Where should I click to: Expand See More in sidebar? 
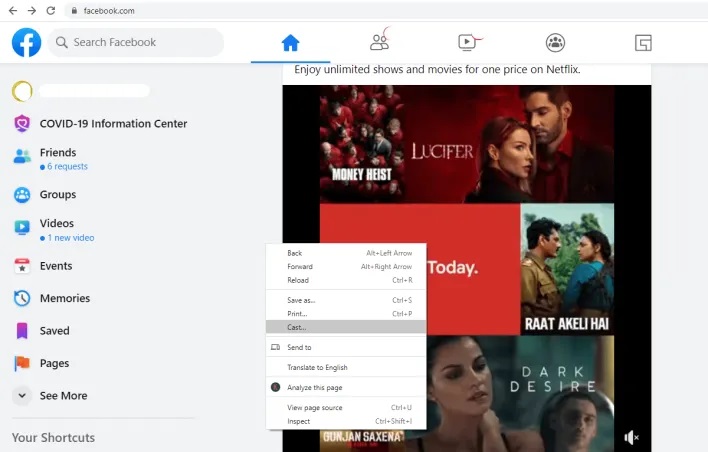click(x=63, y=396)
